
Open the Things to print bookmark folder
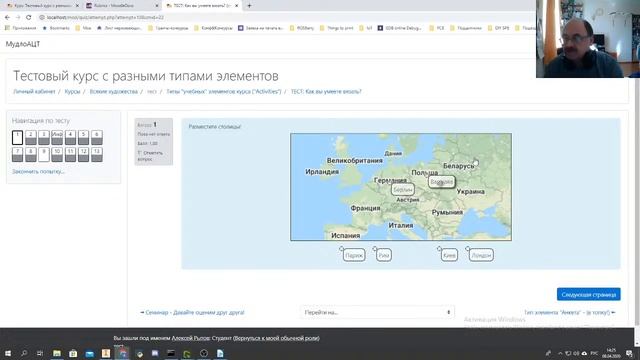pyautogui.click(x=336, y=28)
